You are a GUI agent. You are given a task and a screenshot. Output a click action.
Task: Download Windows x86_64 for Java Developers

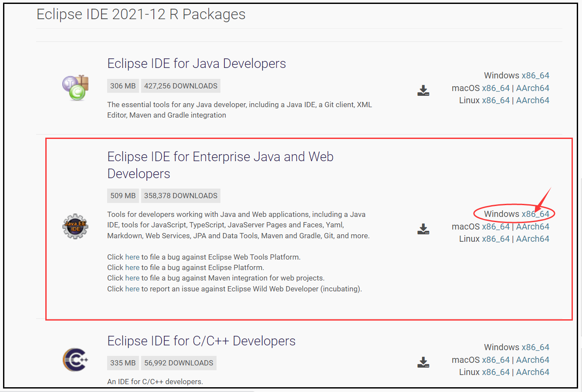click(x=535, y=75)
